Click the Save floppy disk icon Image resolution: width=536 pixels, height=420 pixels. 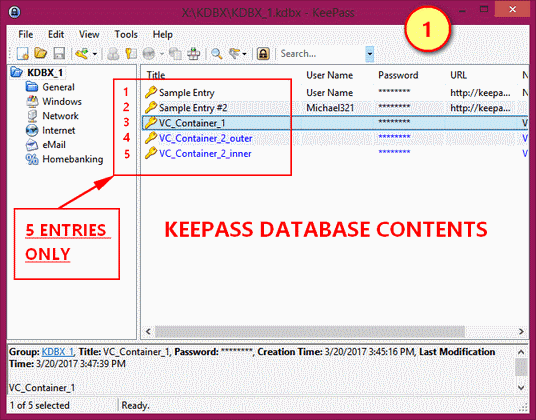click(59, 54)
